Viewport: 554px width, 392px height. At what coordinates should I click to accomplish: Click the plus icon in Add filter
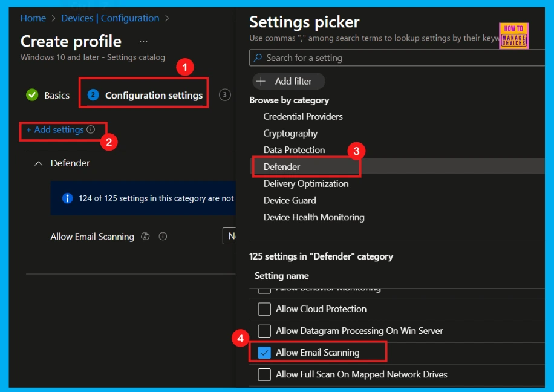pos(261,81)
